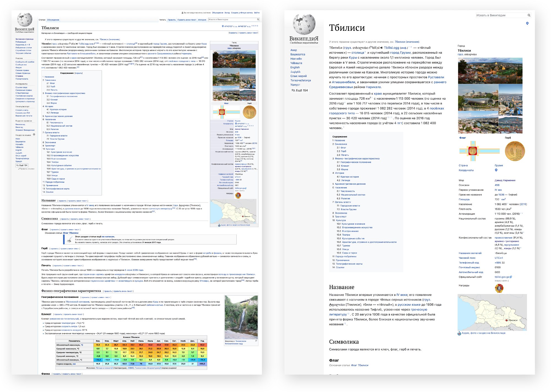Click 'Давид Нармания' mayor link in right infobox
This screenshot has width=551, height=392.
[505, 180]
